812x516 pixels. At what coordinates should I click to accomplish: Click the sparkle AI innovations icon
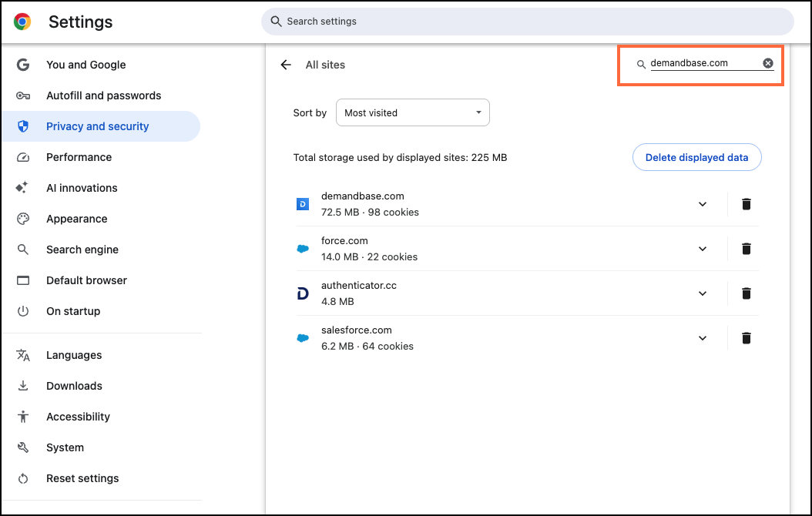coord(22,188)
